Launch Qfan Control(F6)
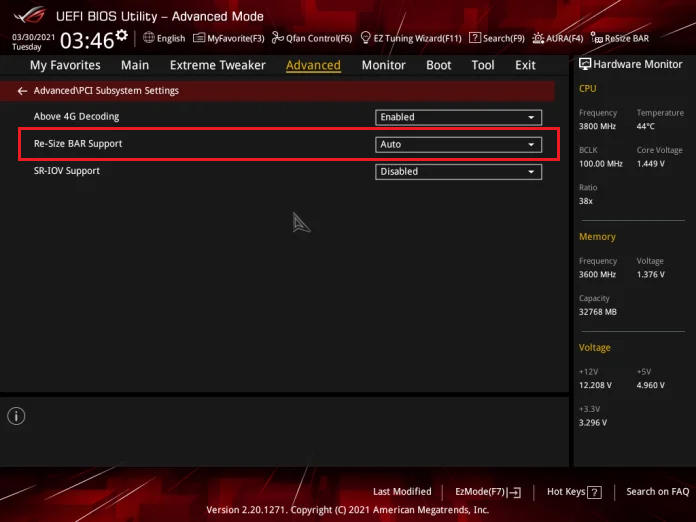Image resolution: width=696 pixels, height=522 pixels. (312, 38)
